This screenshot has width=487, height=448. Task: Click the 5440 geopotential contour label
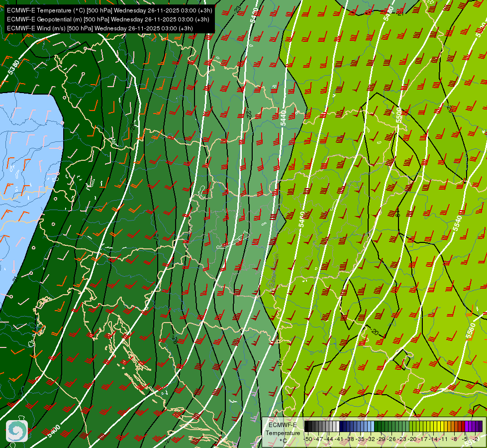(283, 118)
